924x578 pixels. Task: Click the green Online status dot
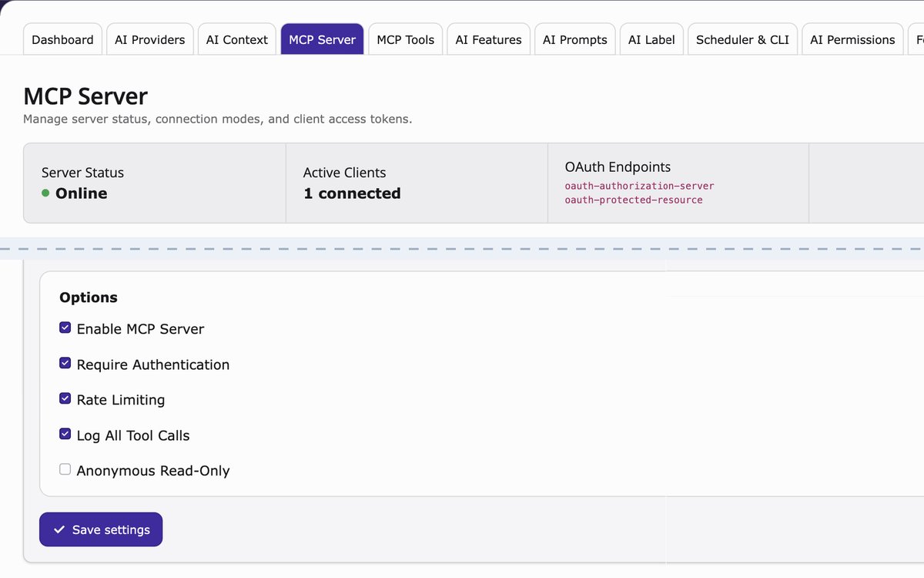click(x=45, y=193)
